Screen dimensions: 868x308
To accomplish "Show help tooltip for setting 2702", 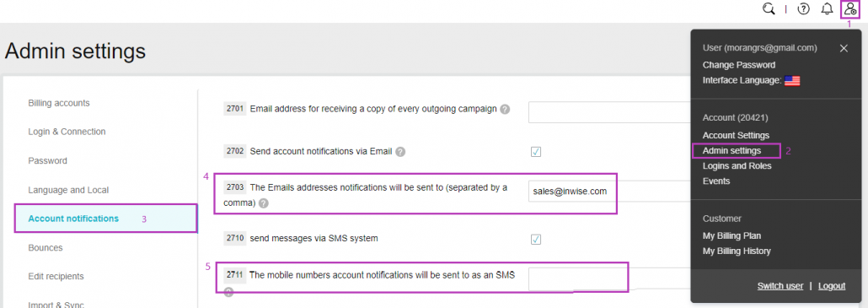I will click(x=400, y=151).
